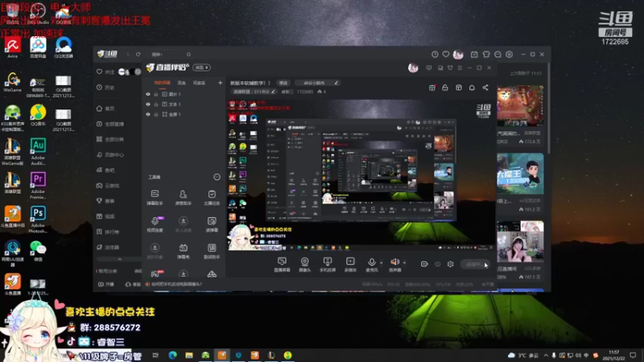This screenshot has height=362, width=644.
Task: Open 历史 in Douyu sidebar
Action: [x=106, y=88]
